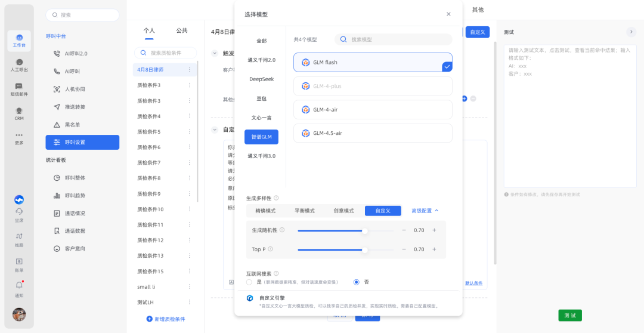Close the 选择模型 dialog
Viewport: 644px width, 333px height.
[448, 14]
